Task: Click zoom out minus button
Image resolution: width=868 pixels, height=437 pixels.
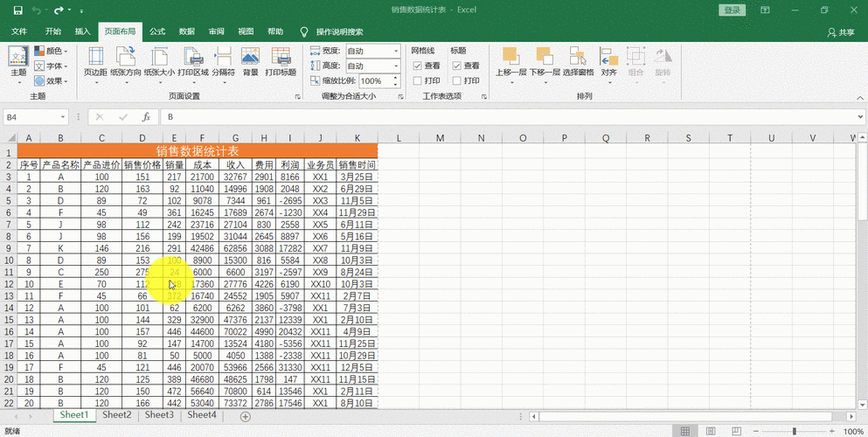Action: point(756,431)
